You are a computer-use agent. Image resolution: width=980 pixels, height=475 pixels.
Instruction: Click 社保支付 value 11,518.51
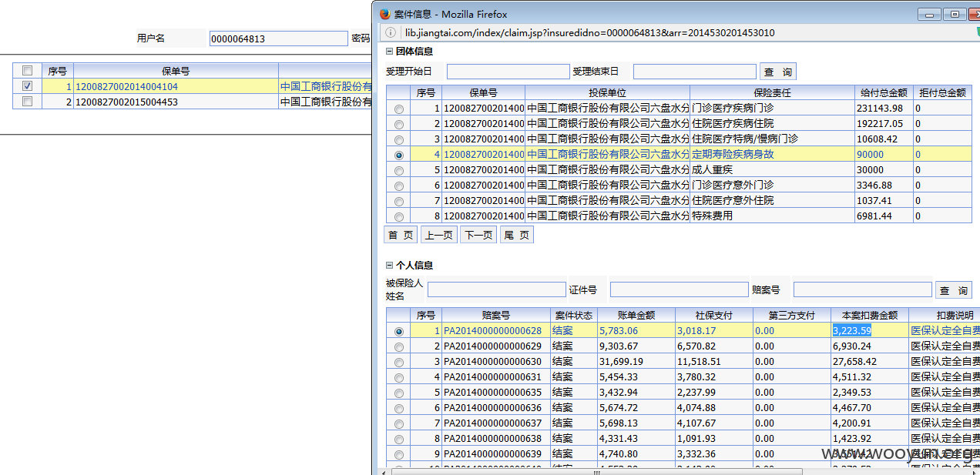point(699,362)
